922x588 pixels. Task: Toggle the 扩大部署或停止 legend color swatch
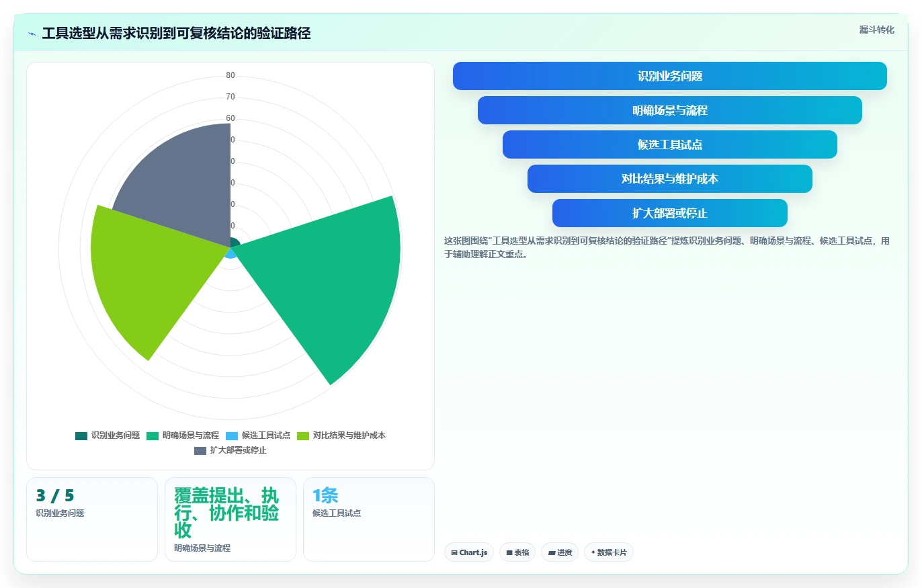tap(200, 450)
